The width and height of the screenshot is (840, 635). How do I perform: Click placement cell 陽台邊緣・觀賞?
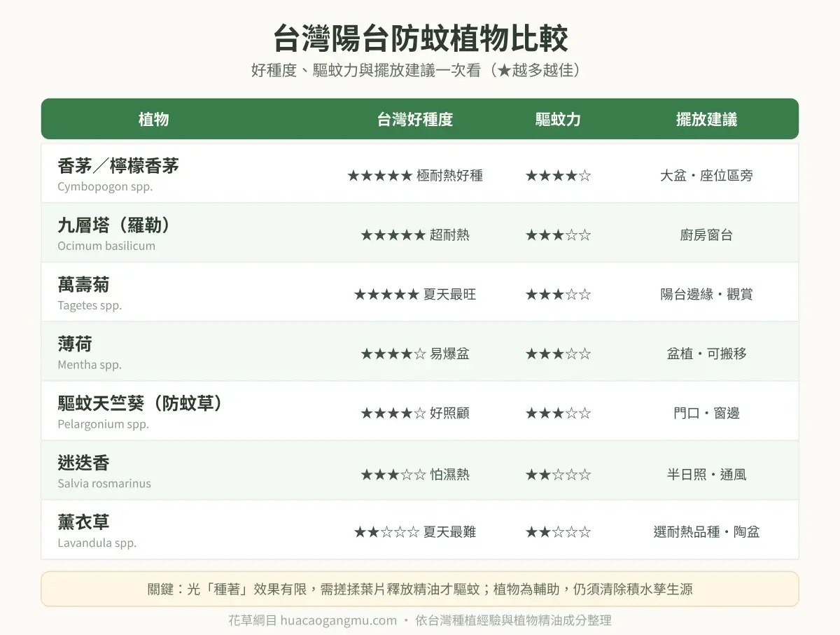click(706, 295)
